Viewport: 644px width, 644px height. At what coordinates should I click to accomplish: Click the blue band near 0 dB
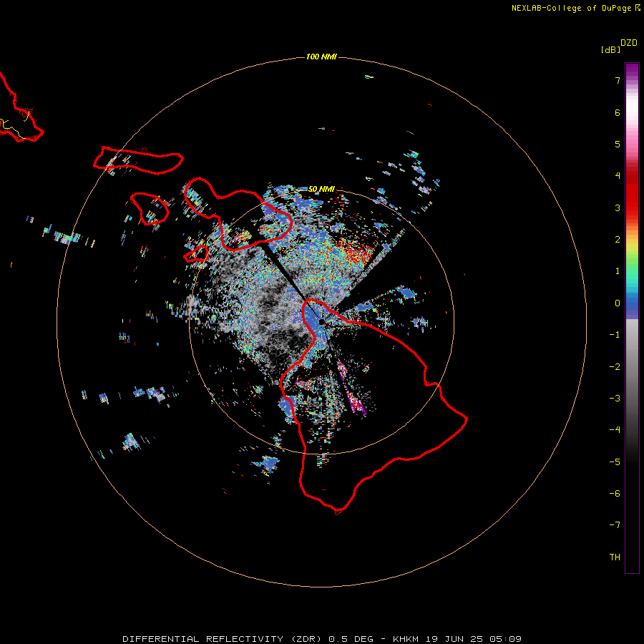[632, 306]
